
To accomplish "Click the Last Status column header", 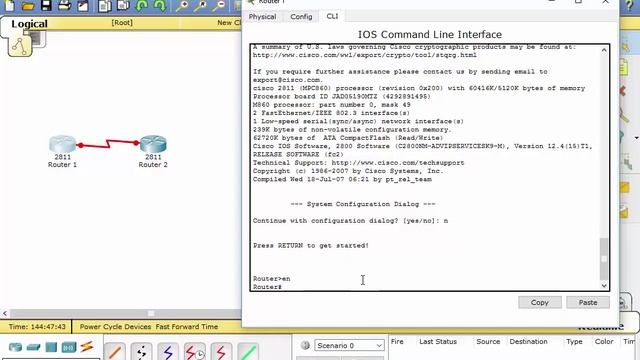I will point(438,342).
